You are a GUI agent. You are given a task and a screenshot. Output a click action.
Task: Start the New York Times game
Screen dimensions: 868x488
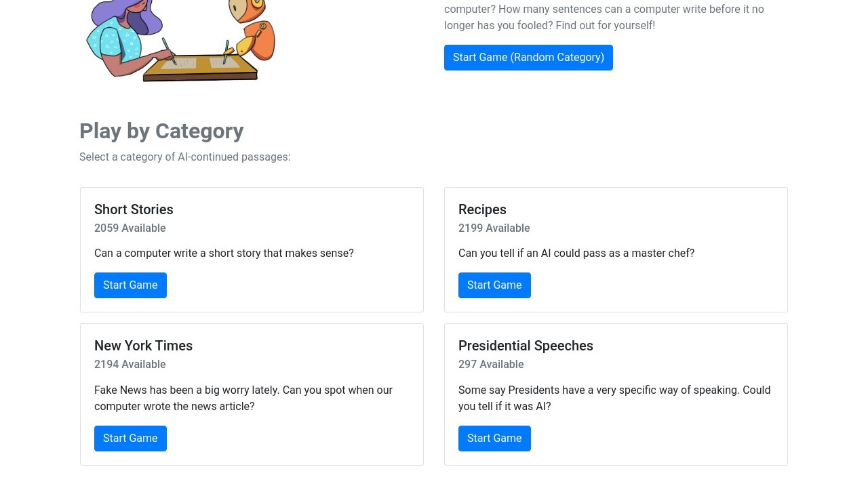point(130,439)
